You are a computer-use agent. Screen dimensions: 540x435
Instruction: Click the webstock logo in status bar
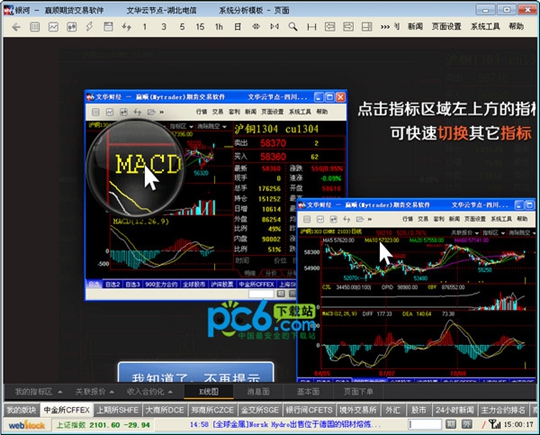pos(27,425)
